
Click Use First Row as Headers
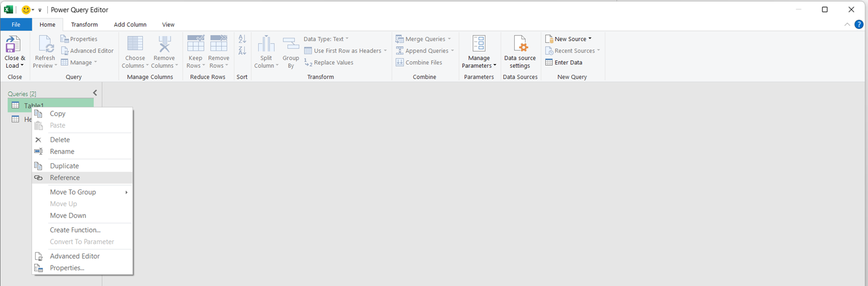343,50
